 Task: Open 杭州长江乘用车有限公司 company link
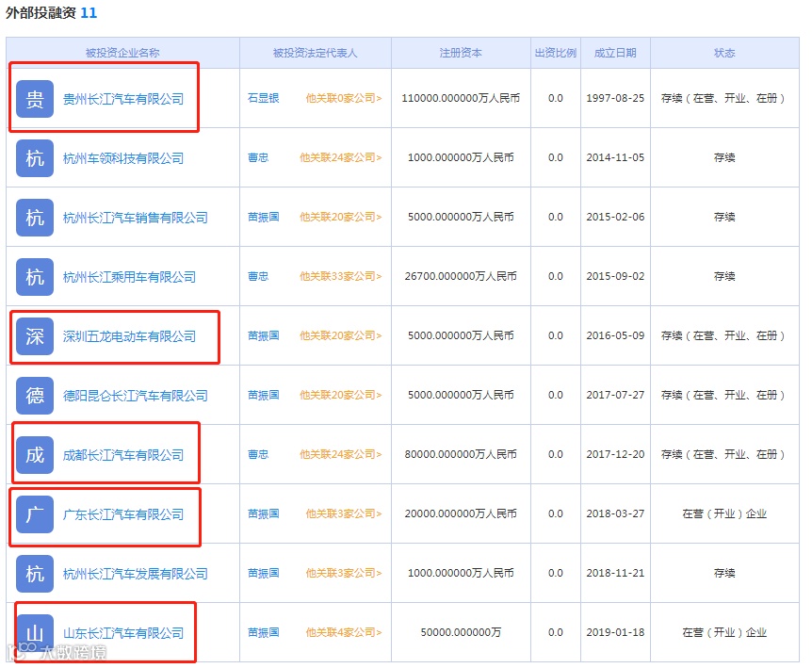pos(129,277)
